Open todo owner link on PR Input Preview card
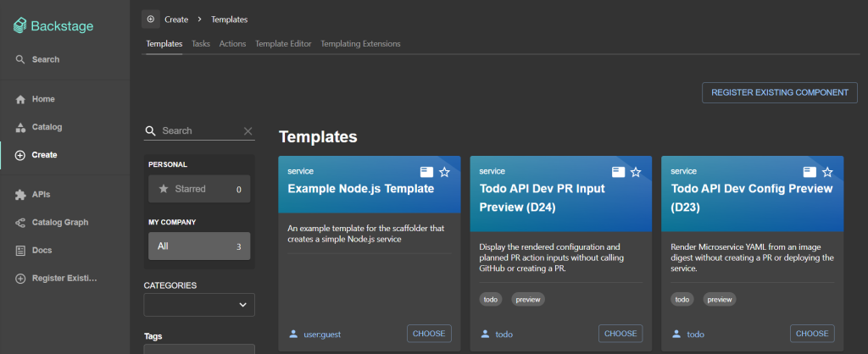868x354 pixels. pos(504,334)
